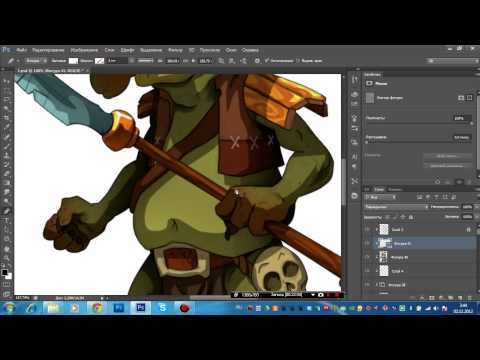Click the Заливка fill color swatch
Screen dimensions: 480x360
tap(73, 61)
